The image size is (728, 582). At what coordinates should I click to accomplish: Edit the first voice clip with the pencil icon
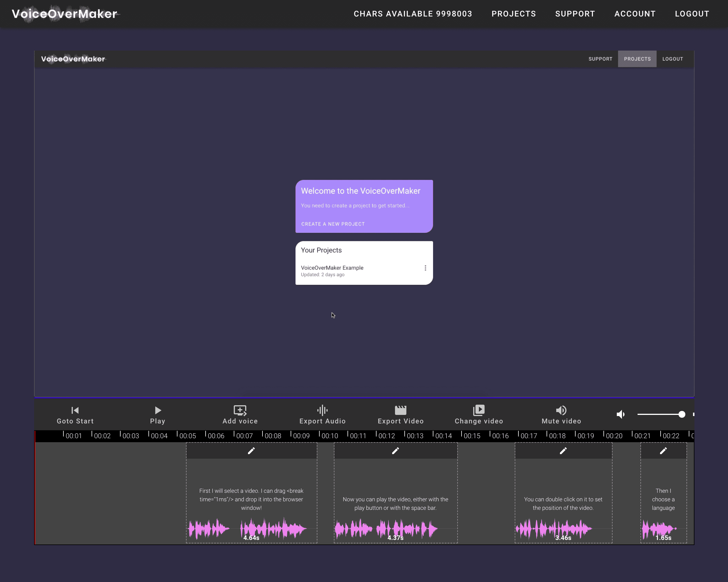pos(251,451)
